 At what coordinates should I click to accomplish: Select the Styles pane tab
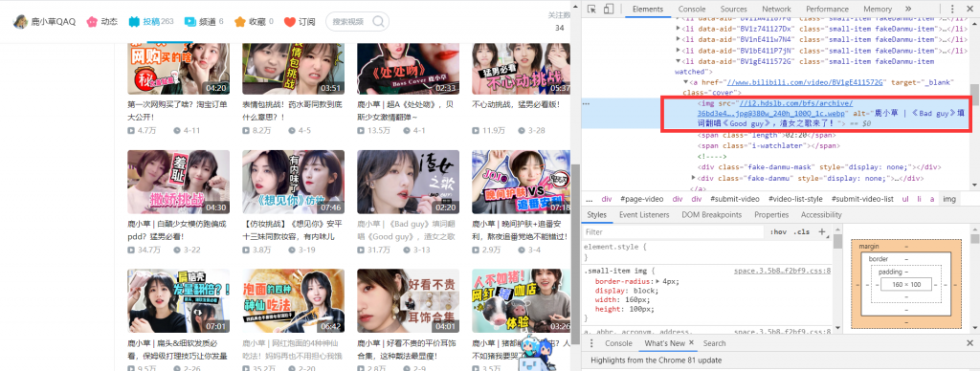pos(597,215)
